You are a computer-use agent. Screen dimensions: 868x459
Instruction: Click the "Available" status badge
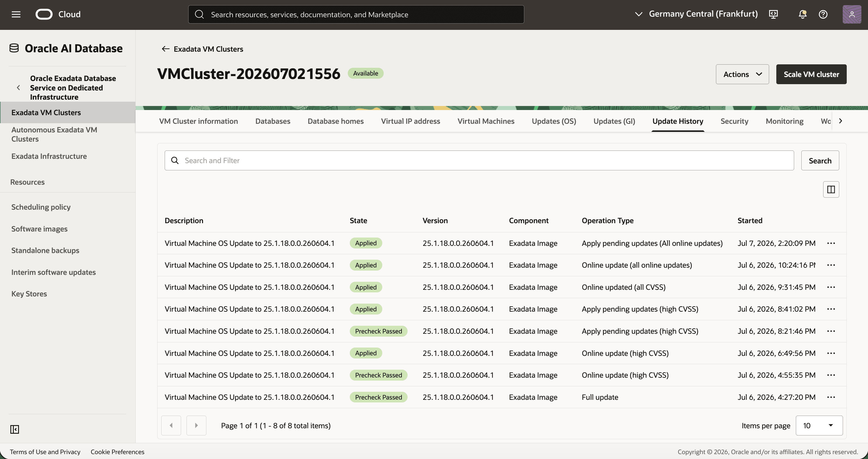(x=365, y=73)
